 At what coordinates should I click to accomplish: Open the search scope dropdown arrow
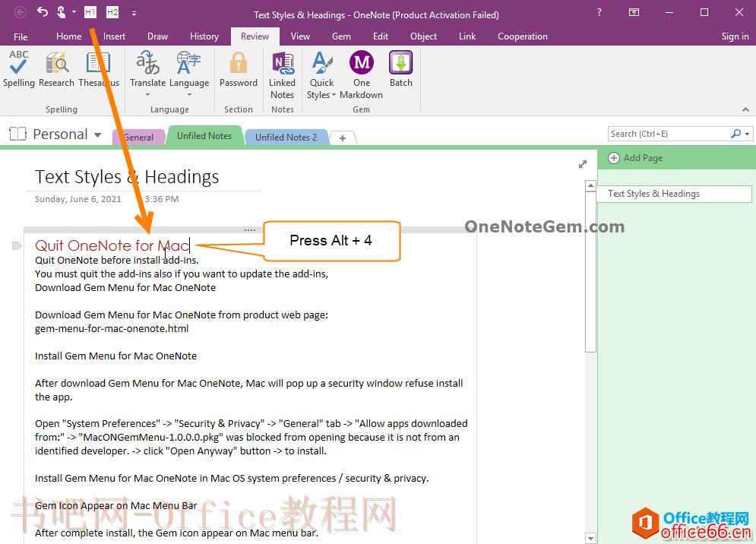[747, 134]
